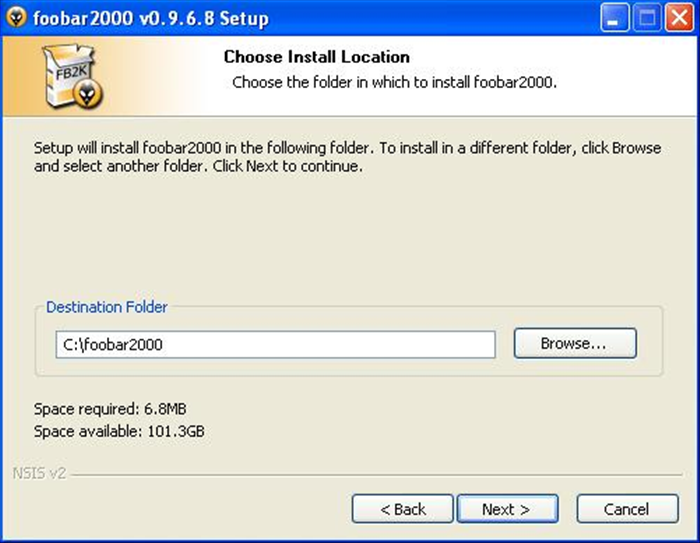Click the "Setup will install foobar2000" instruction text
The height and width of the screenshot is (543, 700).
[347, 157]
